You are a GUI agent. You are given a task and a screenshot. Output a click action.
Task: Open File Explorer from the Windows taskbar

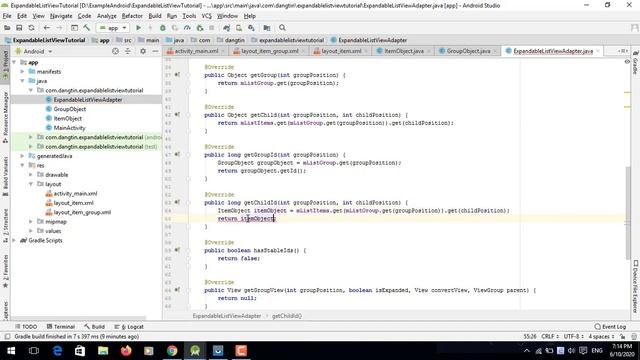click(x=103, y=351)
